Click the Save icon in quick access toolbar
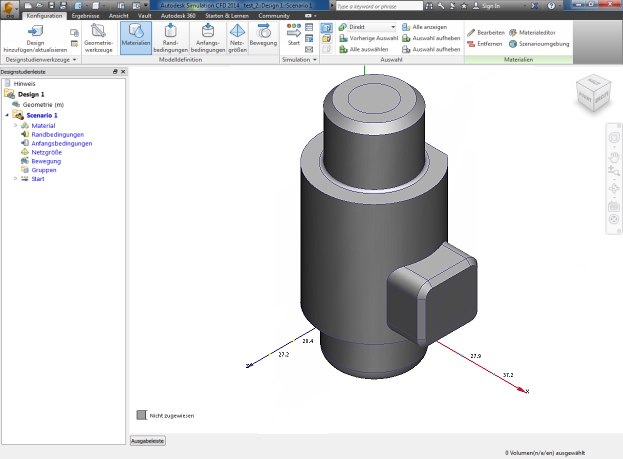The height and width of the screenshot is (459, 623). [51, 6]
